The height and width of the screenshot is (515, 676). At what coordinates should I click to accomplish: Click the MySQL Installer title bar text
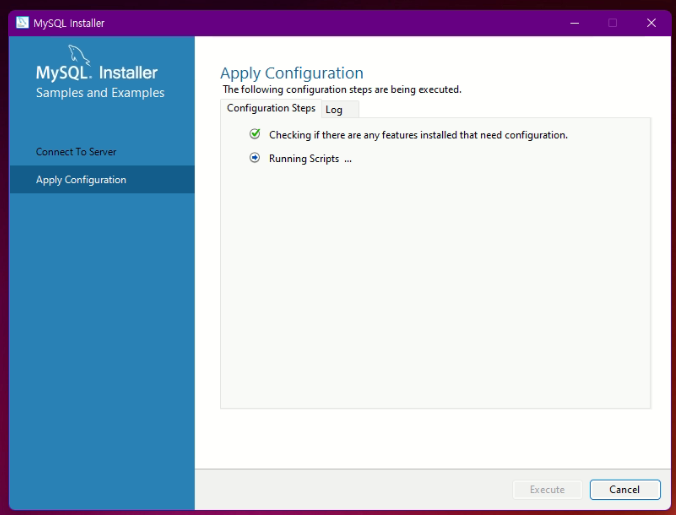69,23
